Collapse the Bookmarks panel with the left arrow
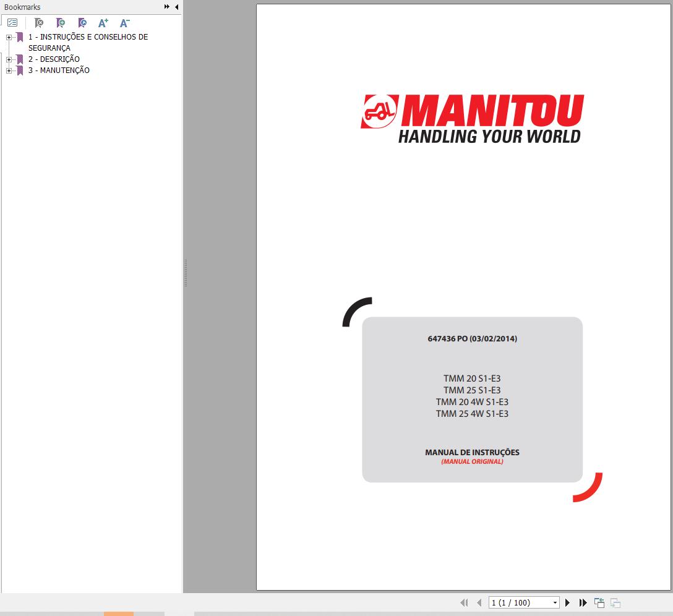 pyautogui.click(x=177, y=7)
